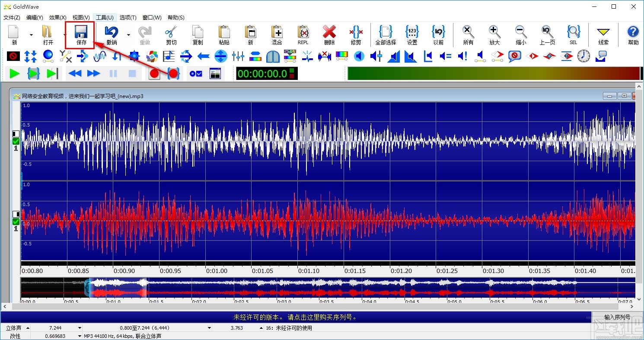Open the 选项(T) menu

point(128,18)
